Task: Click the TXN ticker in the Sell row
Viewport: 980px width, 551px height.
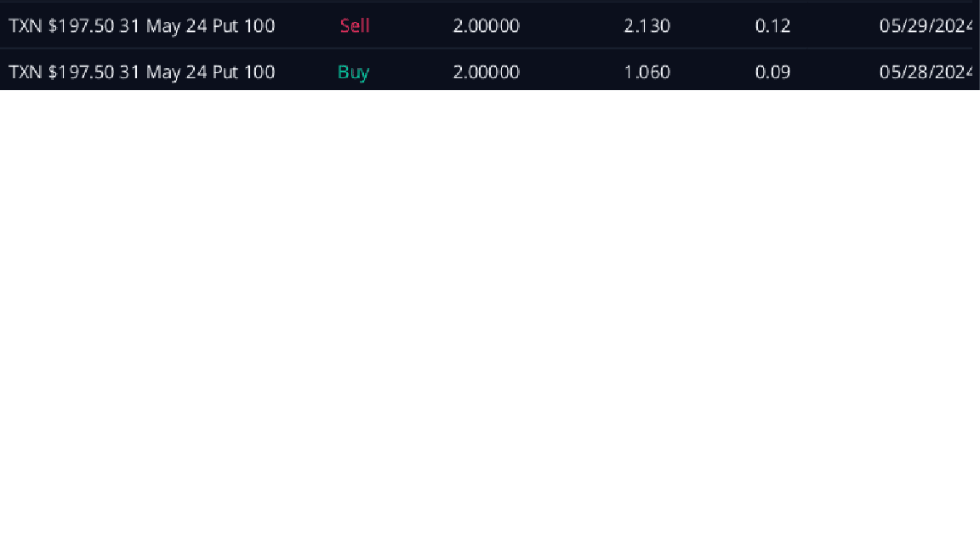Action: pos(26,26)
